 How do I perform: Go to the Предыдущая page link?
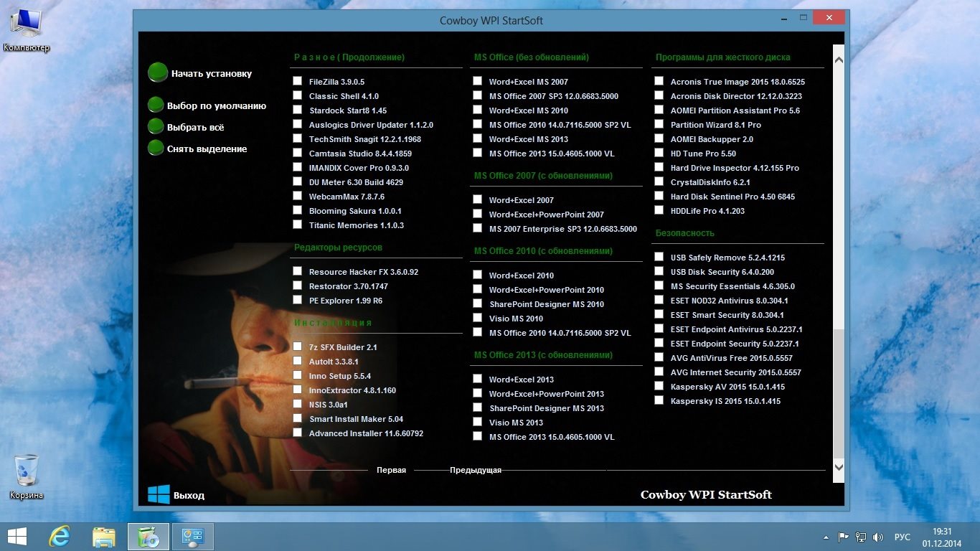click(476, 471)
